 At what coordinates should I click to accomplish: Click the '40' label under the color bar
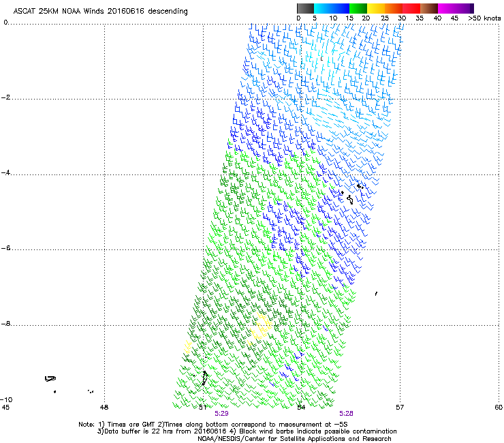click(437, 18)
